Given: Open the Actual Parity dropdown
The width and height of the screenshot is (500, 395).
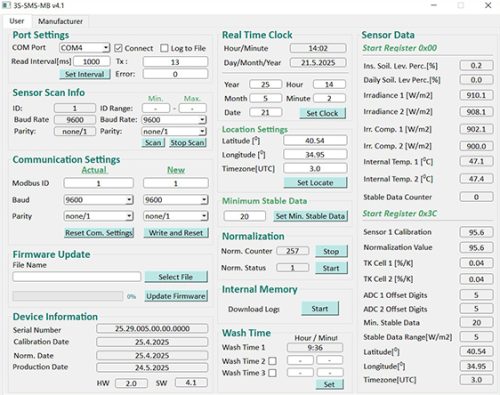Looking at the screenshot, I should point(98,216).
